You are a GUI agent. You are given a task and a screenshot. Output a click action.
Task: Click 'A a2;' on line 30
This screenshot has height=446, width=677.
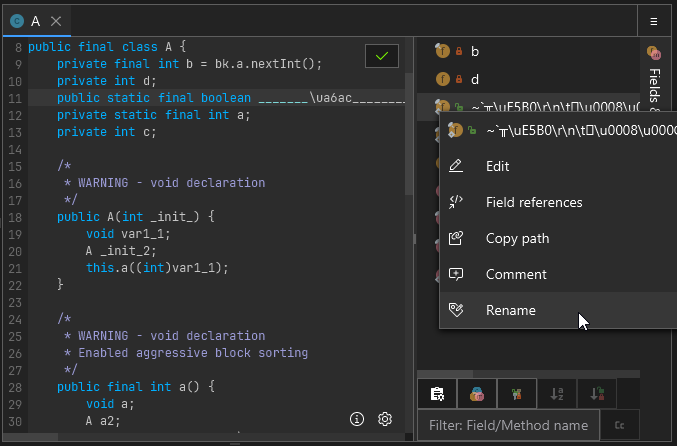tap(103, 421)
